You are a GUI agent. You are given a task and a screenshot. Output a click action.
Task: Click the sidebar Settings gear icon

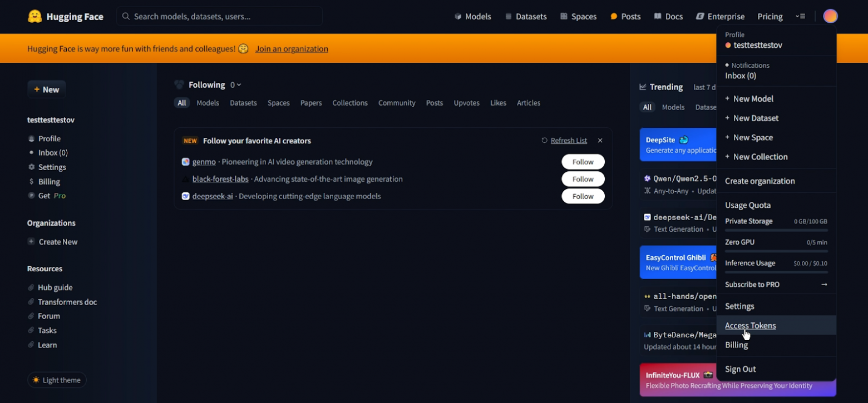tap(32, 167)
